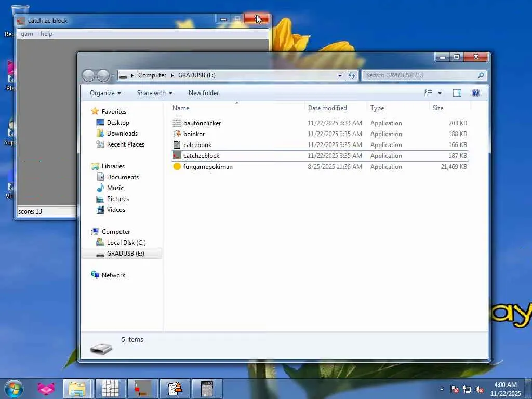
Task: Click the fungamepokiman yellow circle icon
Action: click(x=177, y=167)
